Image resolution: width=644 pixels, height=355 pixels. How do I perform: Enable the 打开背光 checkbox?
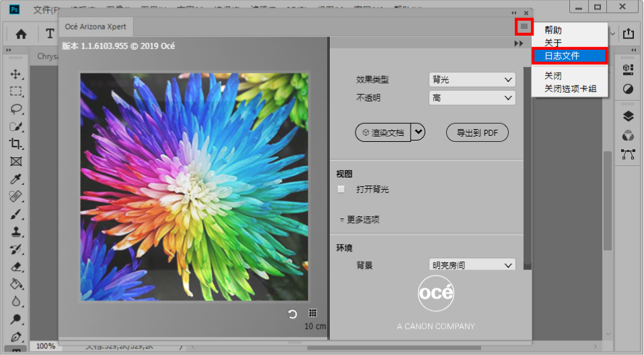pyautogui.click(x=342, y=190)
